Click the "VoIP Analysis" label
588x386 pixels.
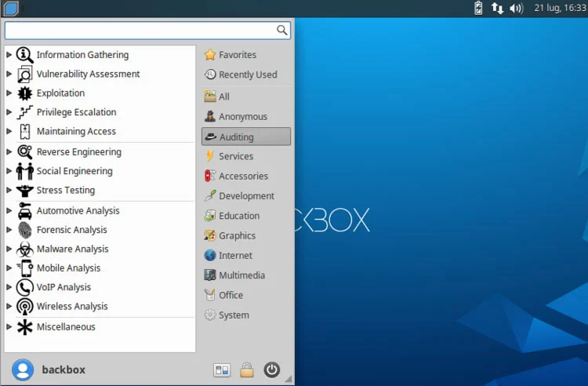click(64, 287)
